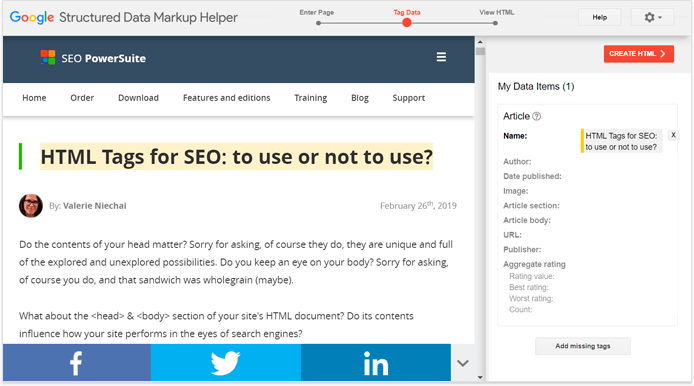Click the Help button
Image resolution: width=694 pixels, height=386 pixels.
point(599,17)
